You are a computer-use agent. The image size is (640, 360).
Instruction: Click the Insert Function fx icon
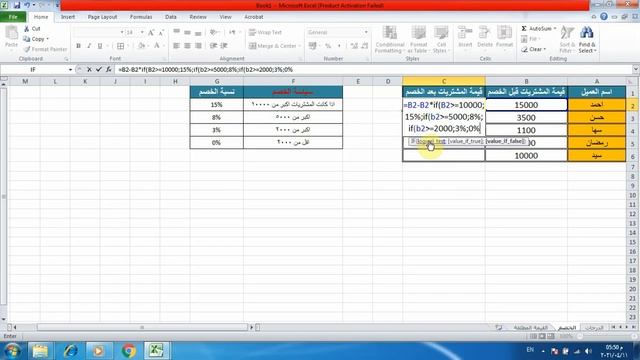click(x=109, y=70)
